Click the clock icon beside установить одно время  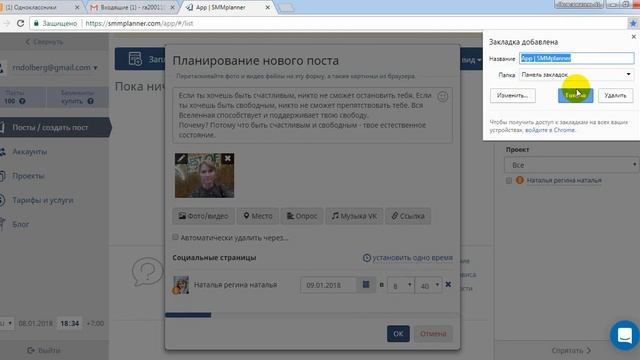(367, 258)
